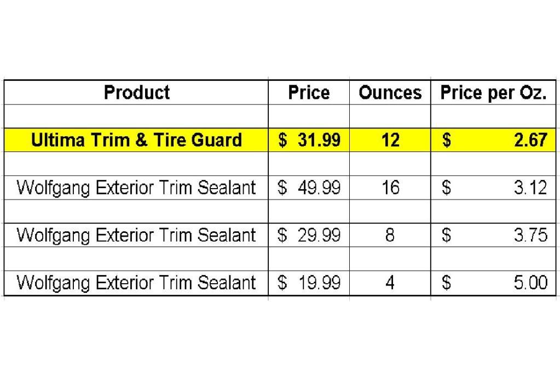Click the Wolfgang Exterior Trim Sealant 16 oz row name
The height and width of the screenshot is (392, 560).
pos(136,188)
